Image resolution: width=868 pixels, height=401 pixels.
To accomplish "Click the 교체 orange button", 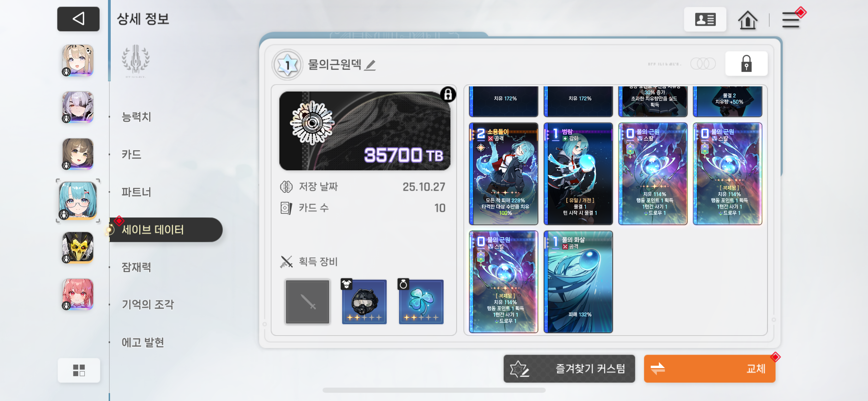I will click(x=710, y=369).
